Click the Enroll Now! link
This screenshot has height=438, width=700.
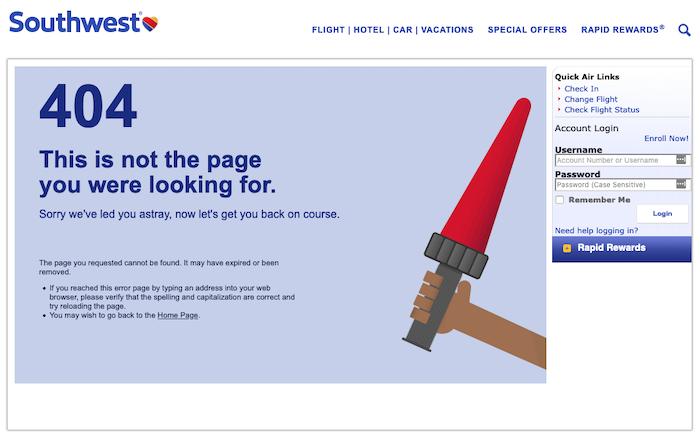(x=666, y=138)
